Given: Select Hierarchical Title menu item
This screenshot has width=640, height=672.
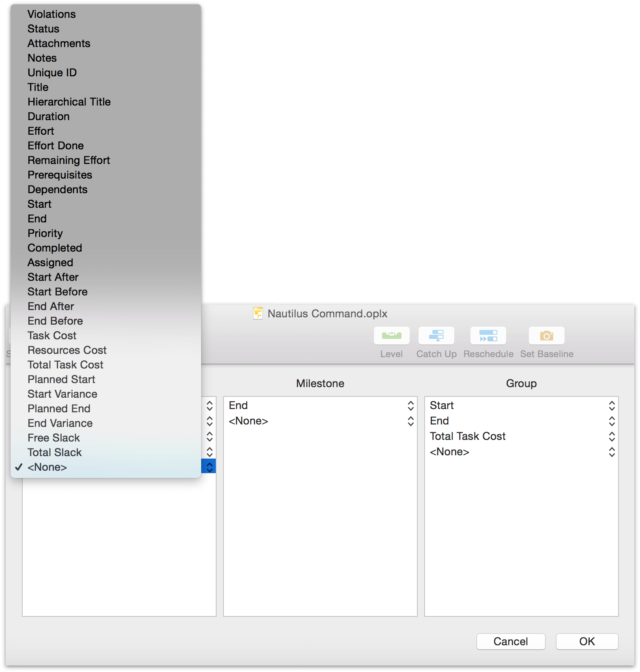Looking at the screenshot, I should 106,102.
